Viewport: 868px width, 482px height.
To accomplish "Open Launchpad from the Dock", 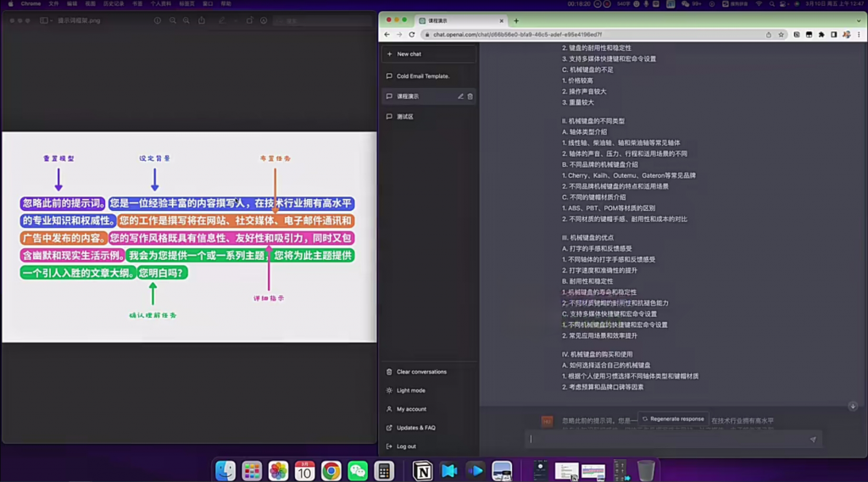I will (252, 471).
